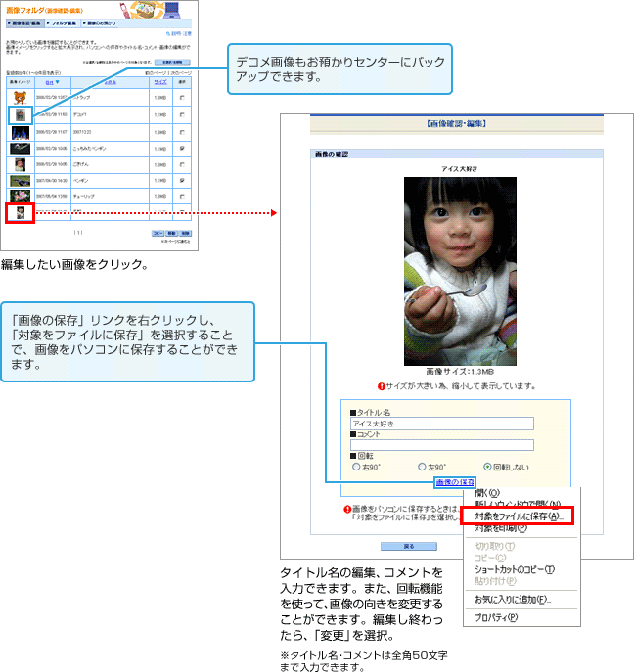Click the 次のページ pagination link
The width and height of the screenshot is (634, 672).
(x=181, y=73)
